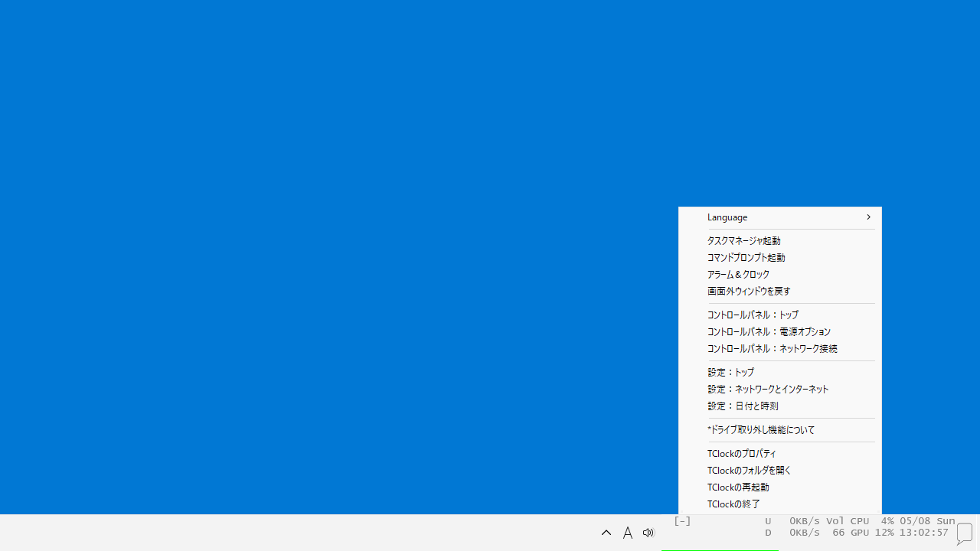
Task: Show hidden tray icons chevron
Action: click(x=606, y=533)
